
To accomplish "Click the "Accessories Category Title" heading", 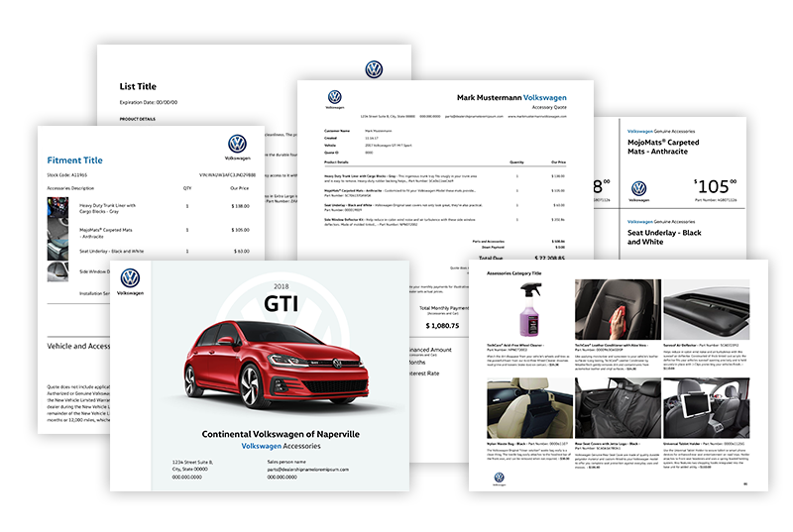I will [513, 273].
